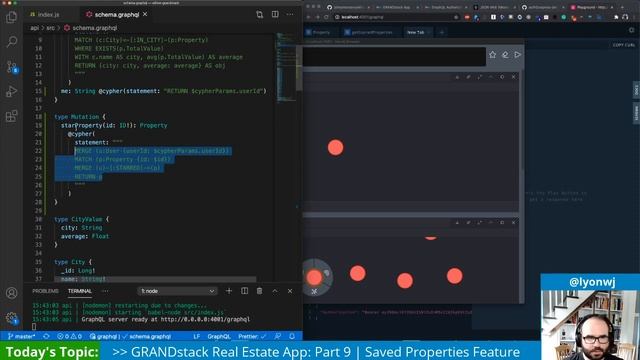Click the src breadcrumb segment
The height and width of the screenshot is (360, 640).
pos(50,28)
